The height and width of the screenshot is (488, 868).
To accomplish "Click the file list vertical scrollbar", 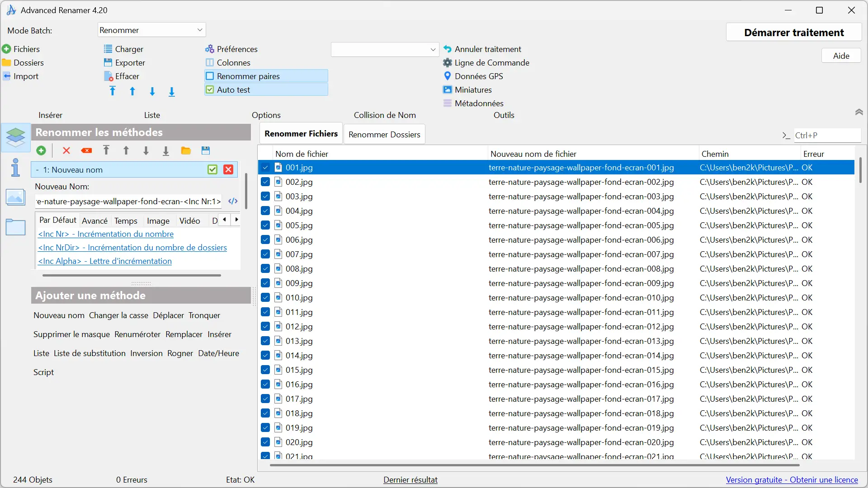I will (x=860, y=170).
